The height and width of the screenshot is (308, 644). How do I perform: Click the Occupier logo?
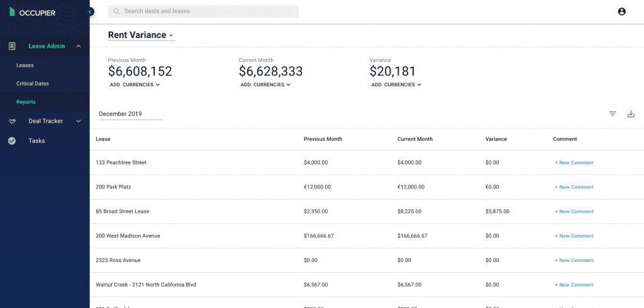click(33, 13)
